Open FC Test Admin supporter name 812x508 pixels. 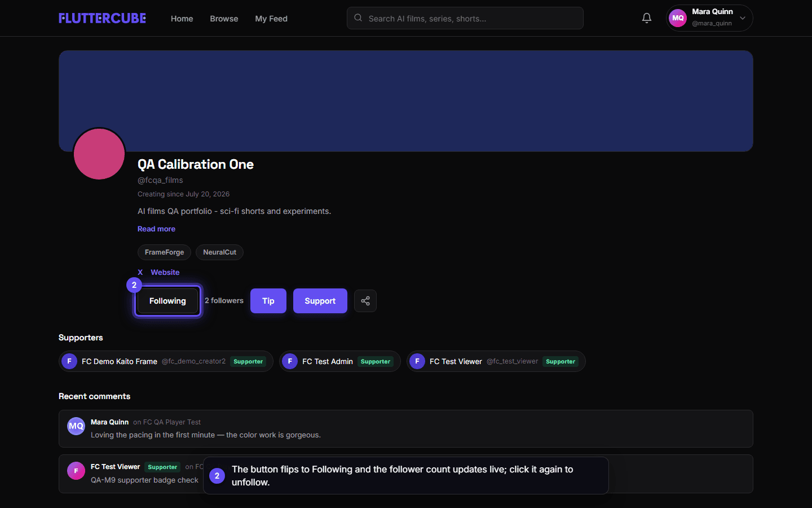click(328, 361)
